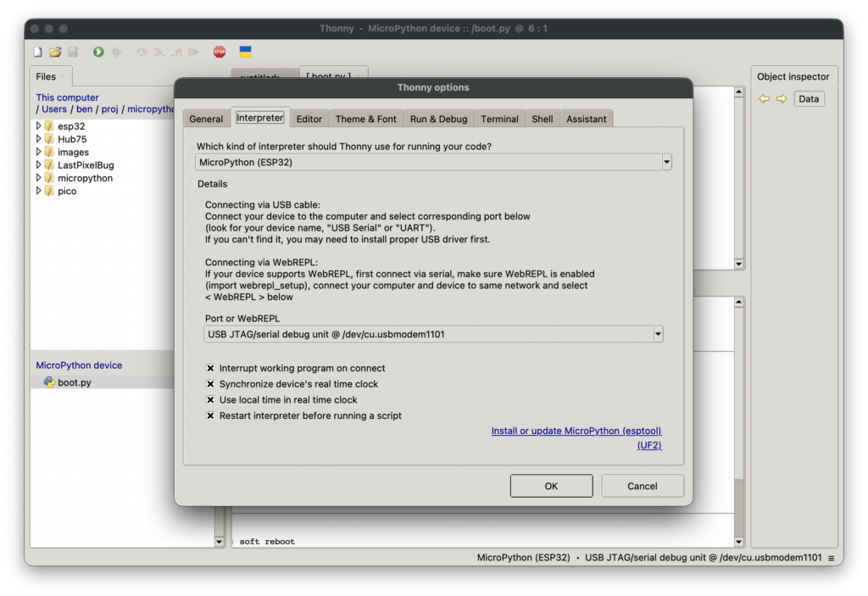Click the forward arrow in Object inspector

coord(779,99)
